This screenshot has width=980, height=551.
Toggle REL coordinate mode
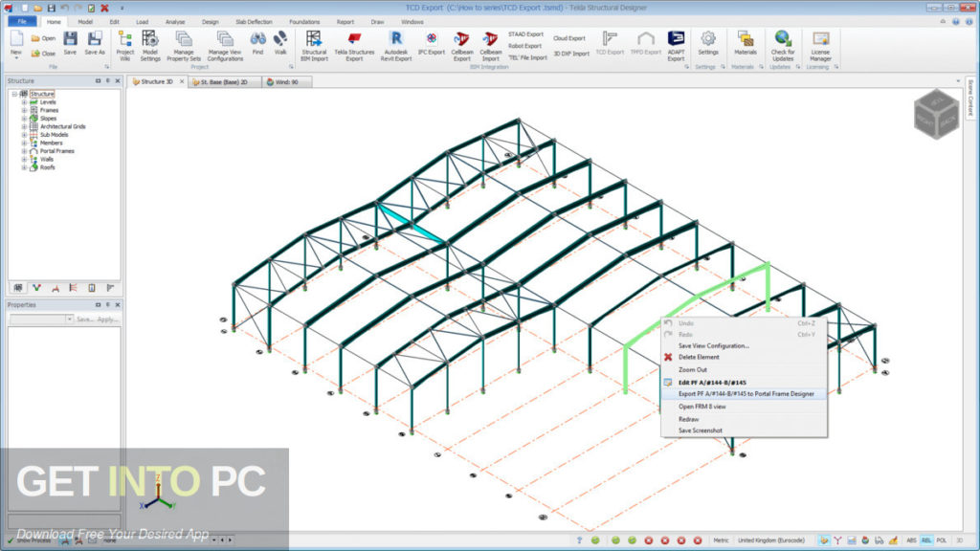pyautogui.click(x=926, y=540)
